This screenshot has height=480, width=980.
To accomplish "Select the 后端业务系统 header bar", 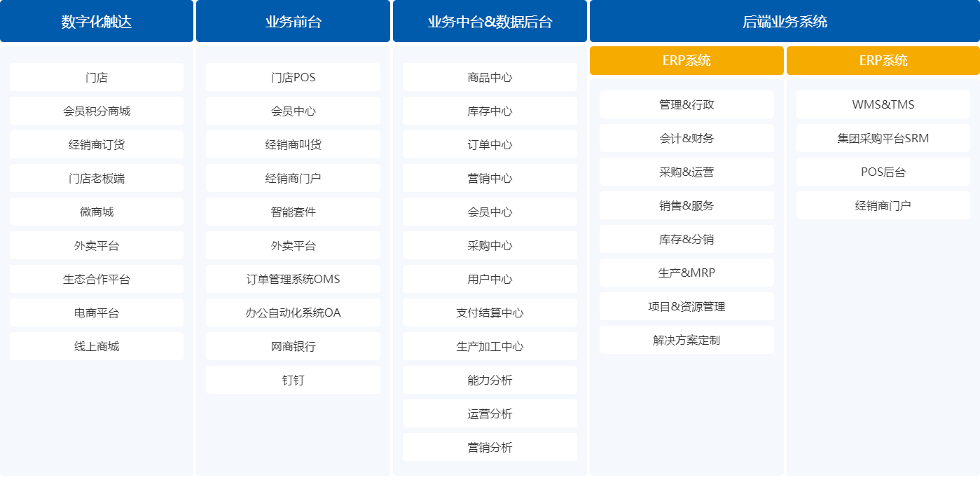I will click(785, 21).
